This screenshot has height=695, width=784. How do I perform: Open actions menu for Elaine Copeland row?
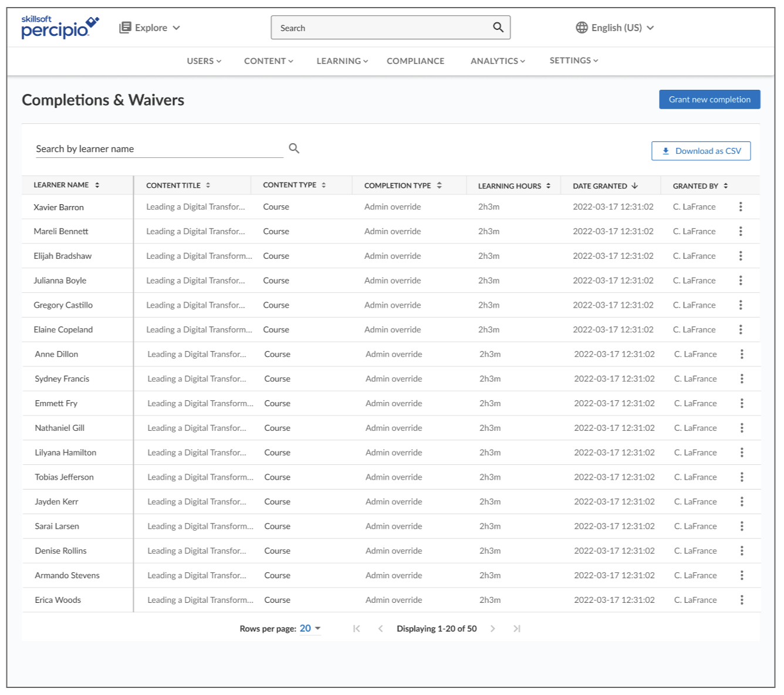coord(741,330)
